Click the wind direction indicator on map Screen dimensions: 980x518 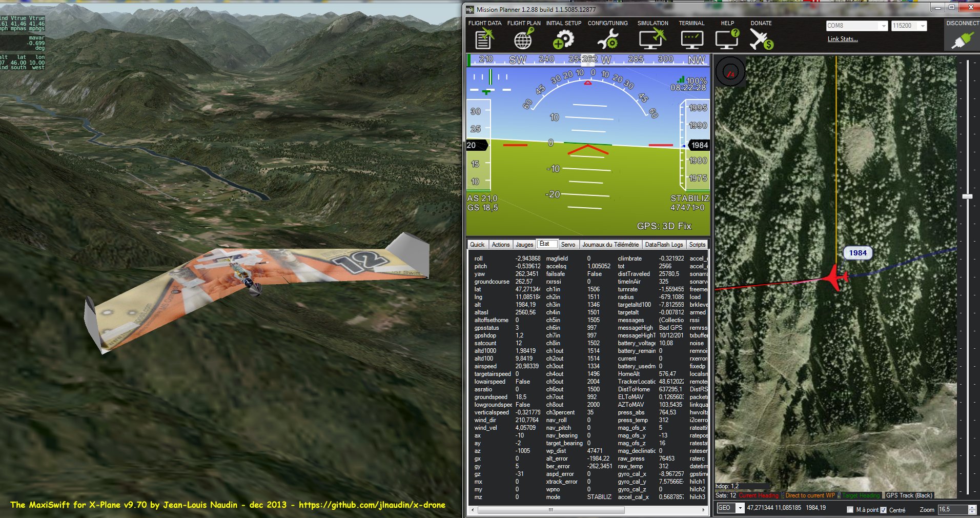coord(730,72)
